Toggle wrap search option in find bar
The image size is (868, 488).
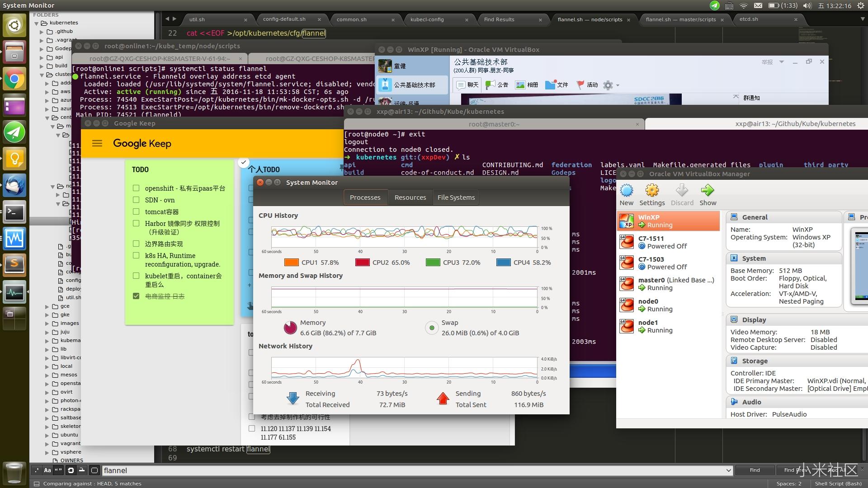pos(71,470)
